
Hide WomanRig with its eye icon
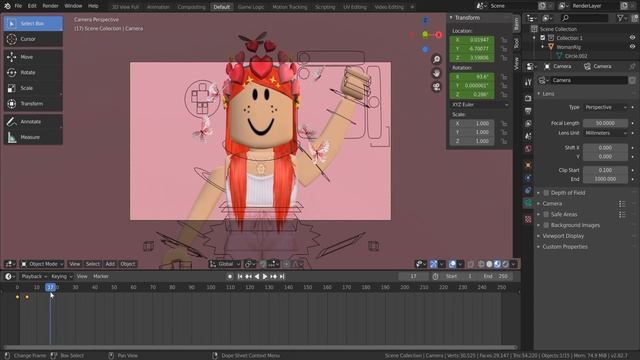point(632,47)
